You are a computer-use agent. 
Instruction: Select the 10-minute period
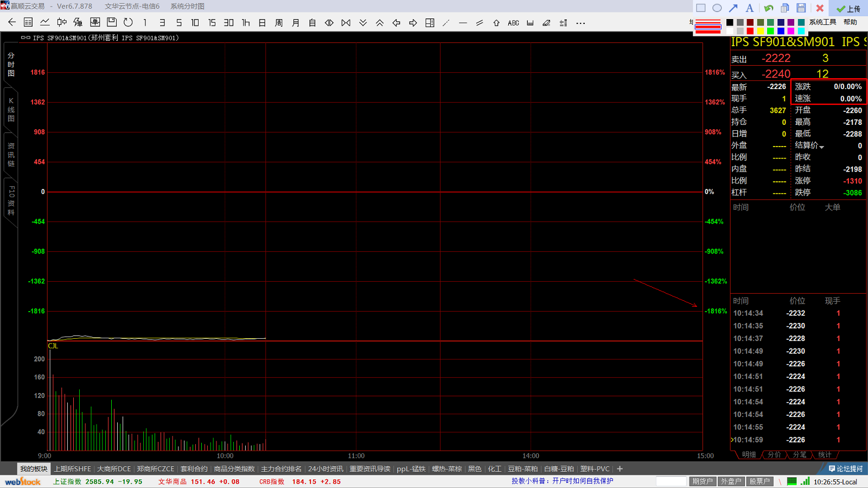coord(195,23)
